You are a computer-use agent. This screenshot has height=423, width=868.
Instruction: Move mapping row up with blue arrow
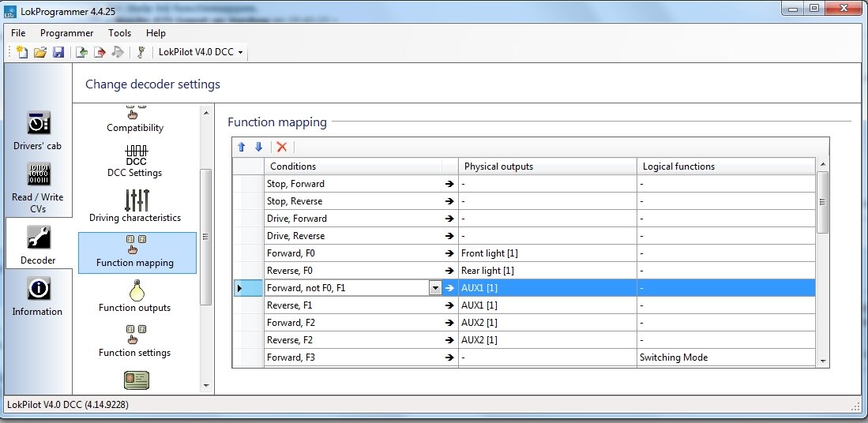(242, 147)
